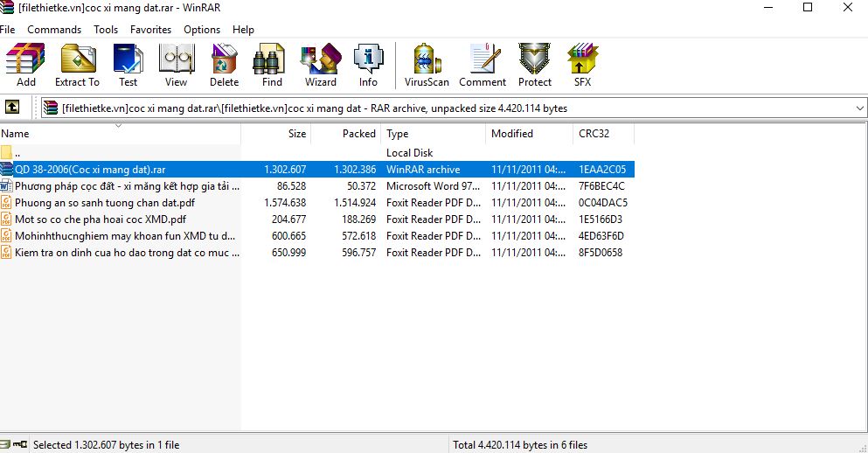This screenshot has height=453, width=868.
Task: Open the File menu
Action: pos(7,30)
